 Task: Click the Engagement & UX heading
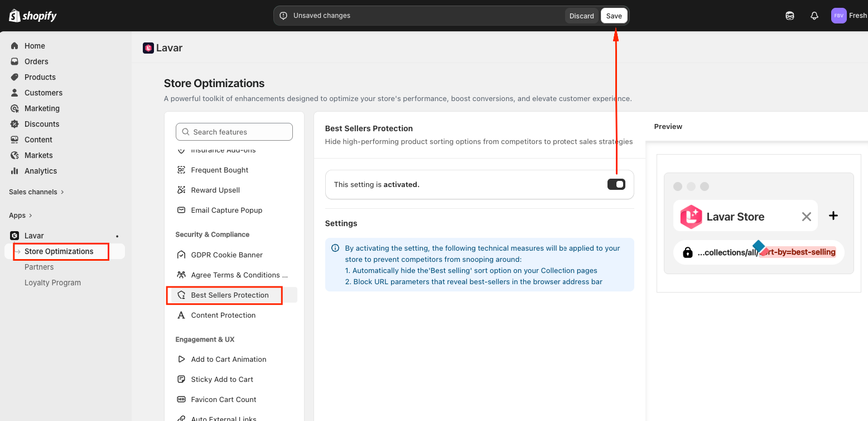pyautogui.click(x=205, y=339)
